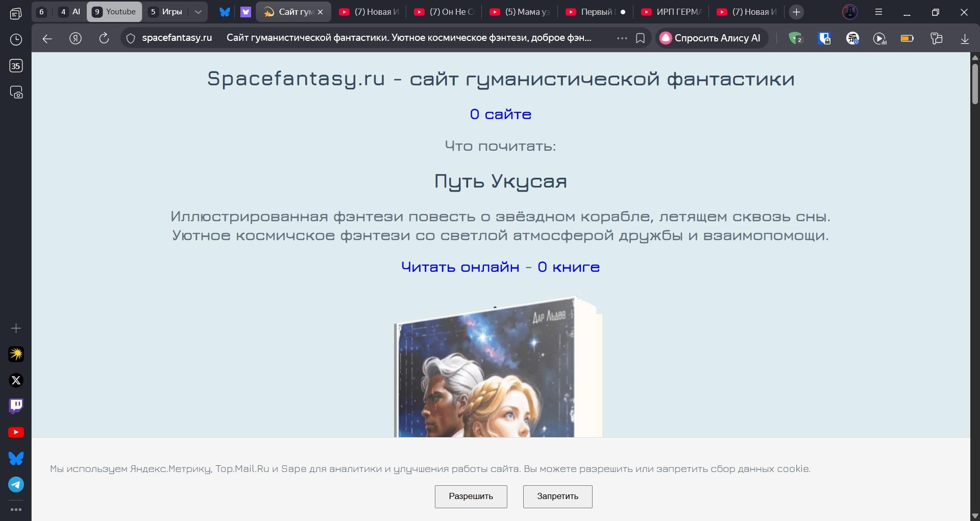Expand the tab groups dropdown chevron

[x=198, y=12]
